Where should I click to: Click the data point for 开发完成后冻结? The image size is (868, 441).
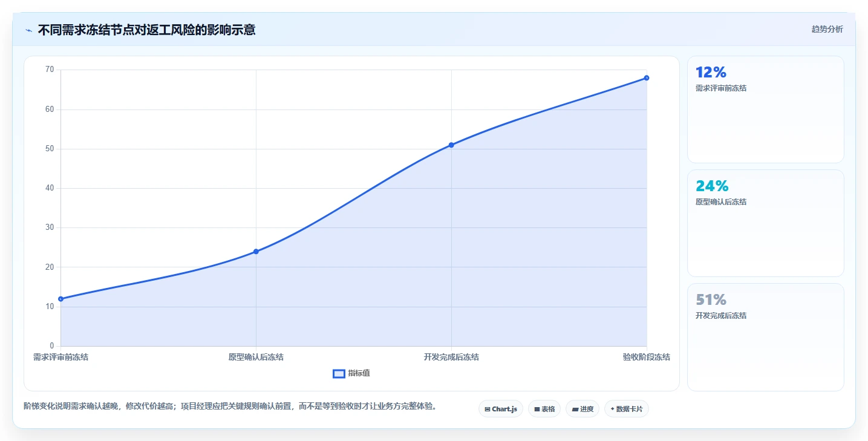(x=451, y=145)
